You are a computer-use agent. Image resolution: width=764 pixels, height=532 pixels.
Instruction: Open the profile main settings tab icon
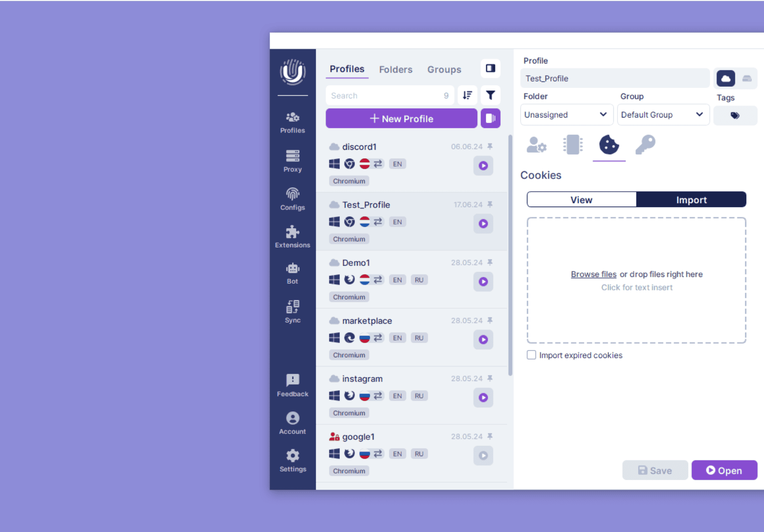click(536, 145)
